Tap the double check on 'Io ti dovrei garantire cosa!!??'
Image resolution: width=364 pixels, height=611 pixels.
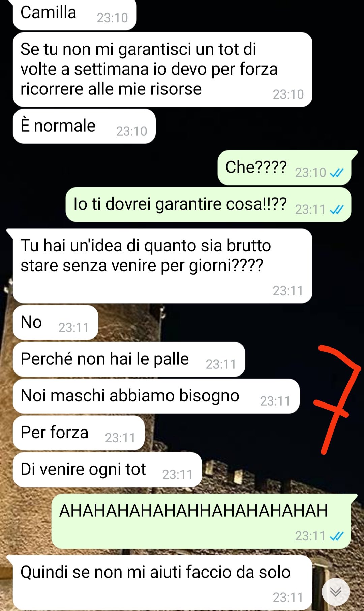336,210
